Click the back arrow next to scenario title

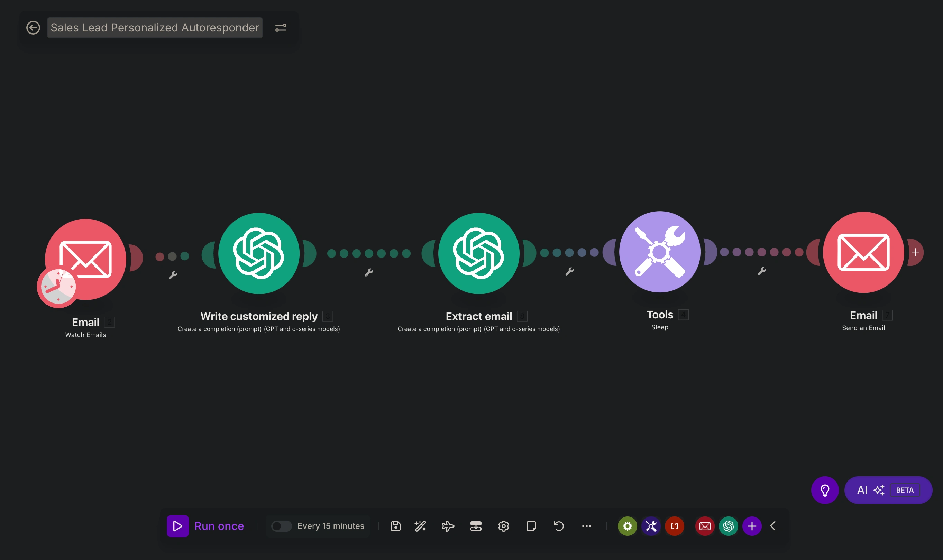pyautogui.click(x=33, y=28)
